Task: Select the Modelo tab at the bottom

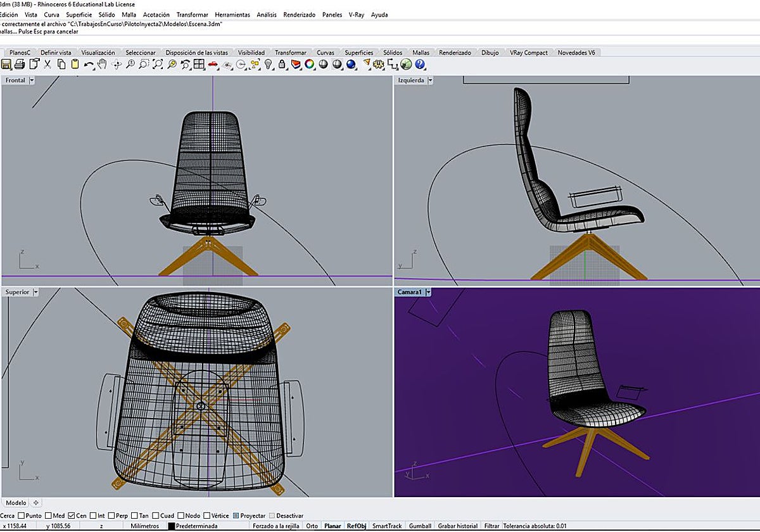Action: (x=16, y=502)
